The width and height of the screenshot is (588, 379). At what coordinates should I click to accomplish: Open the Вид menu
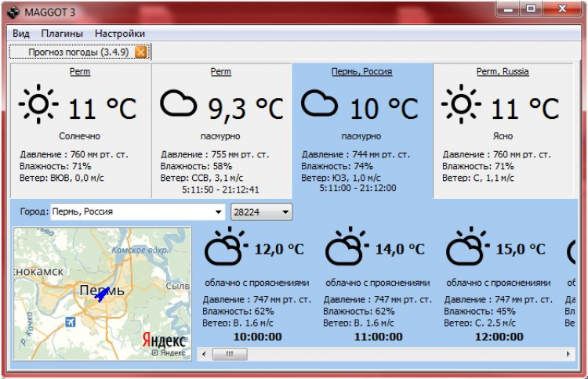pos(21,34)
